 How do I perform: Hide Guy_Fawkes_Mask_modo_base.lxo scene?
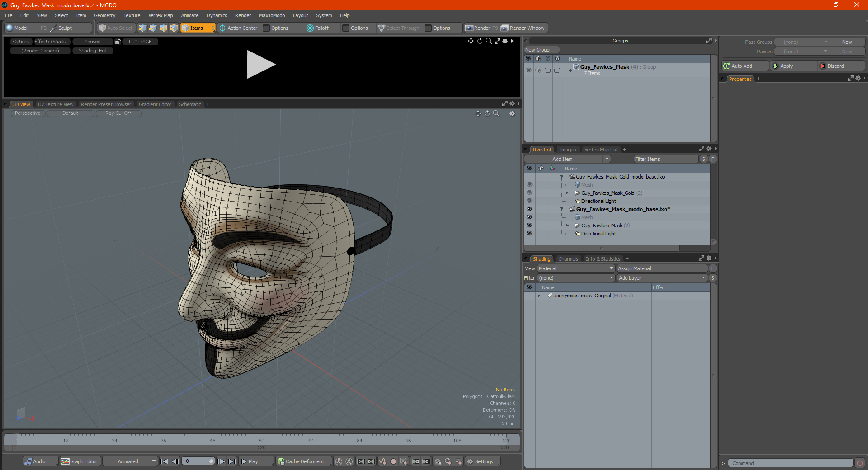[529, 209]
